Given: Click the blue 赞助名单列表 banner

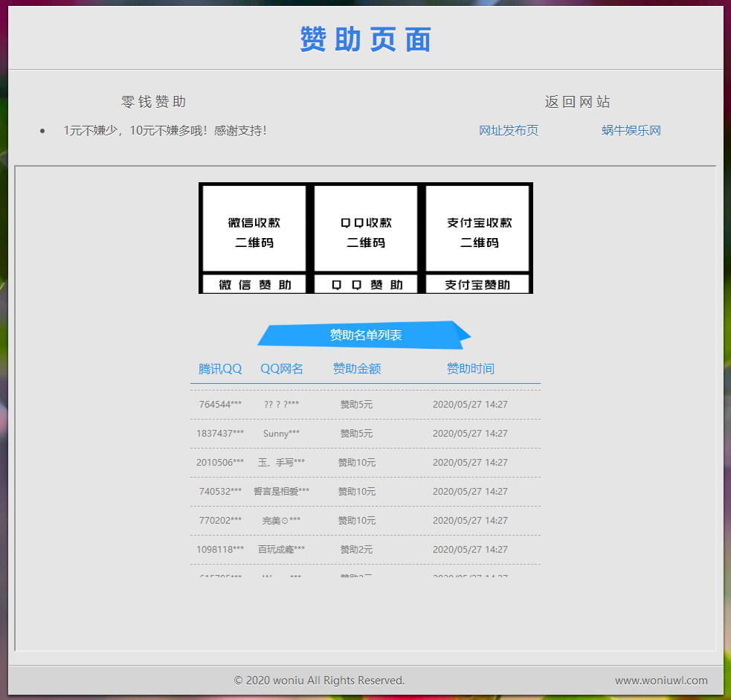Looking at the screenshot, I should pyautogui.click(x=364, y=335).
